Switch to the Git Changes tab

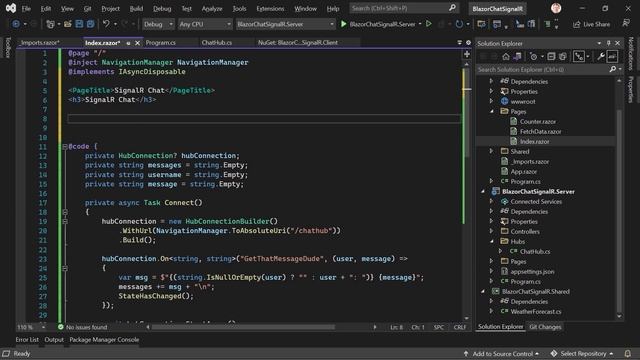coord(545,327)
